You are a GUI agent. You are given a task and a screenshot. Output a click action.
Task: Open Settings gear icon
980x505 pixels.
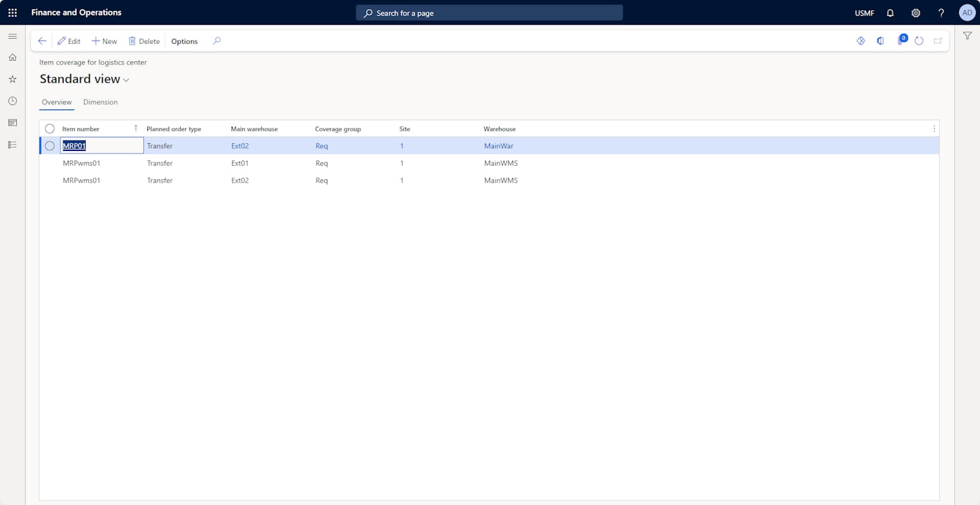(915, 13)
